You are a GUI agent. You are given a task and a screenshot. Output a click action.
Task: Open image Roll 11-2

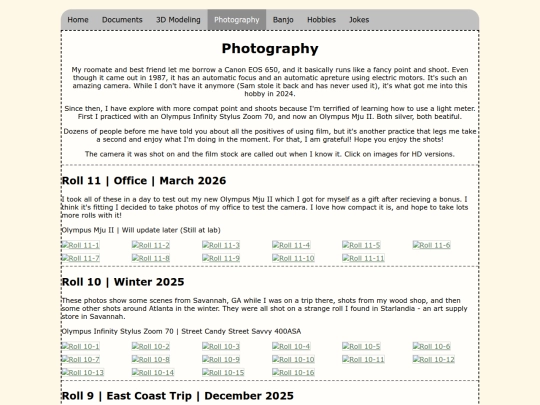(x=151, y=245)
